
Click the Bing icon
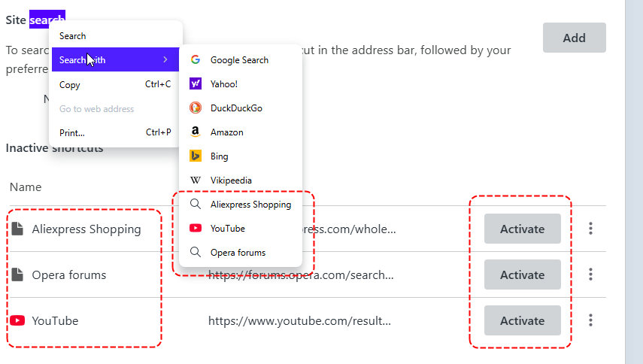(x=196, y=156)
